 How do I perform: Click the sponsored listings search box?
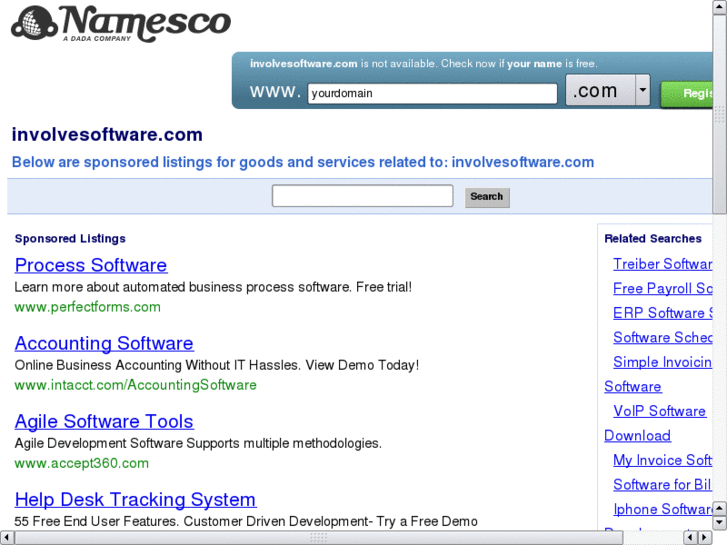(363, 196)
